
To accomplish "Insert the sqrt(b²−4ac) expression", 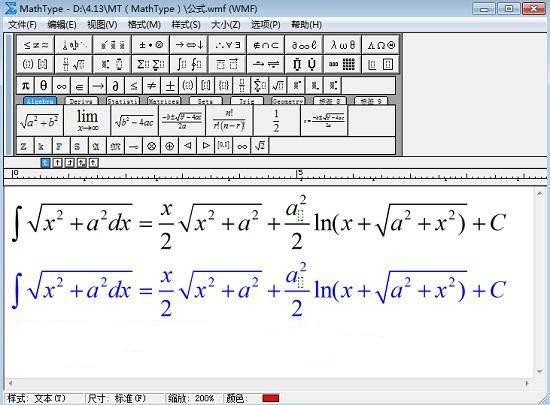I will point(134,120).
